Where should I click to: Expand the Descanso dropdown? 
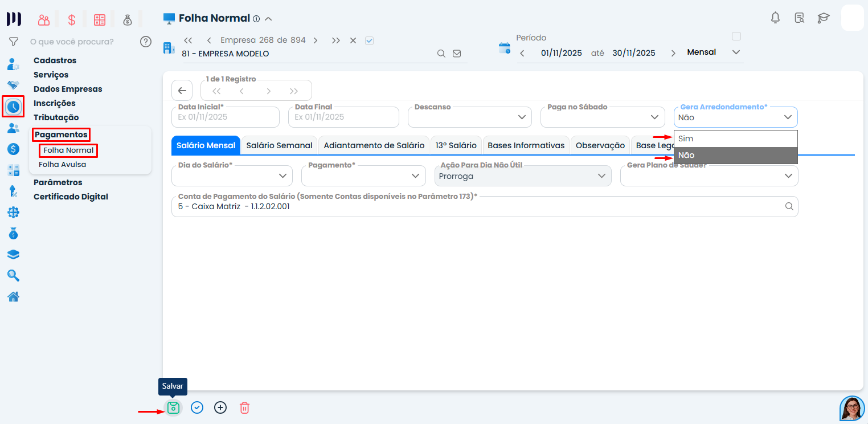tap(470, 117)
